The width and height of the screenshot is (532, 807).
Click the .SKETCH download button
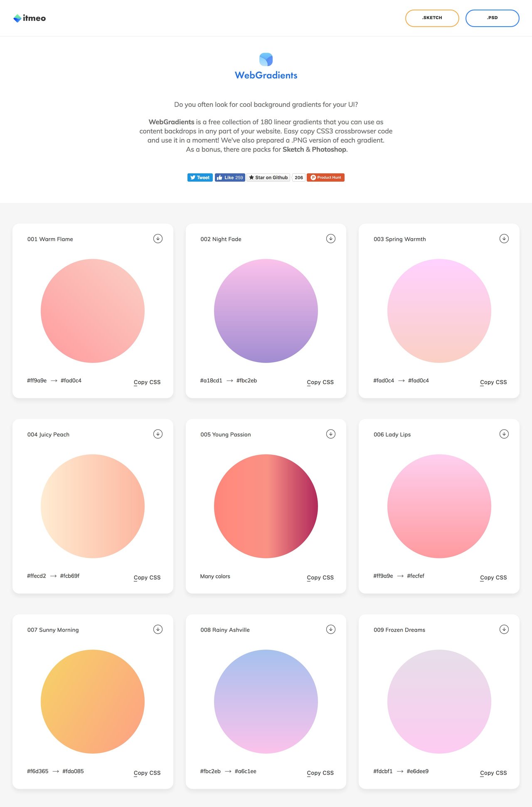pos(432,18)
